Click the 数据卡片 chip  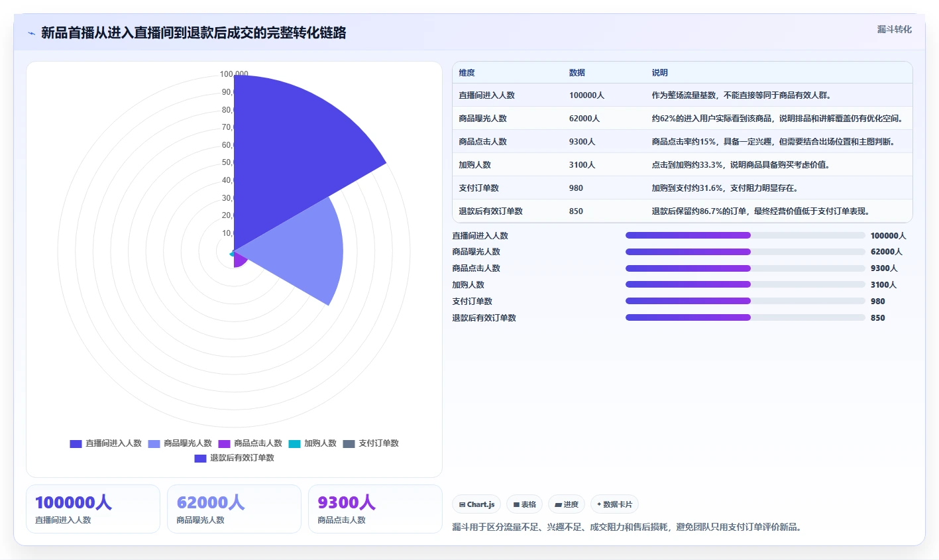(x=614, y=504)
